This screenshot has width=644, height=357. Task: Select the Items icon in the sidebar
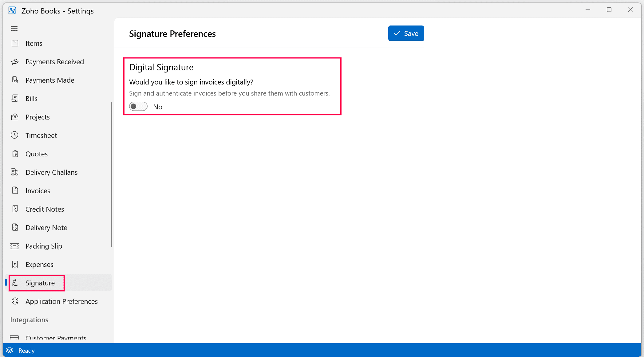click(15, 43)
